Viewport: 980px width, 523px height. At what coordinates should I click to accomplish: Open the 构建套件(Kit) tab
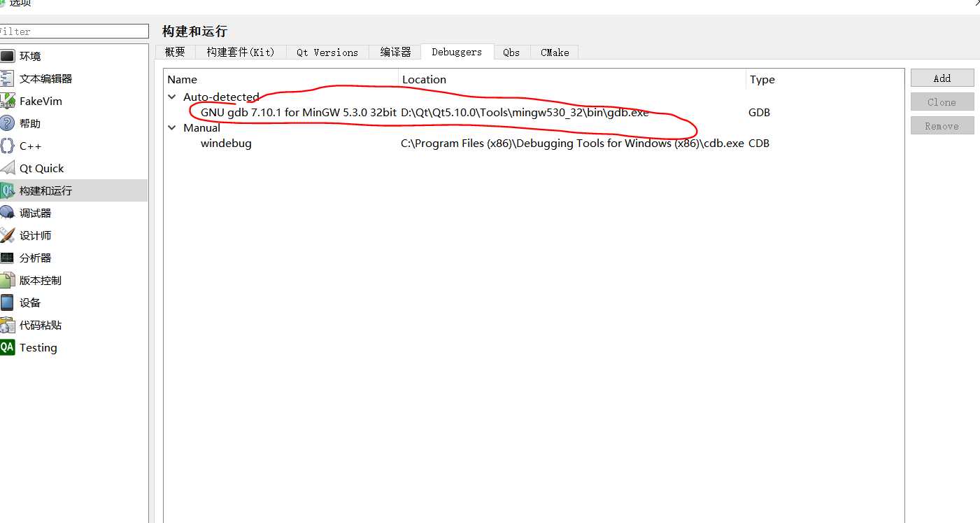click(x=241, y=52)
